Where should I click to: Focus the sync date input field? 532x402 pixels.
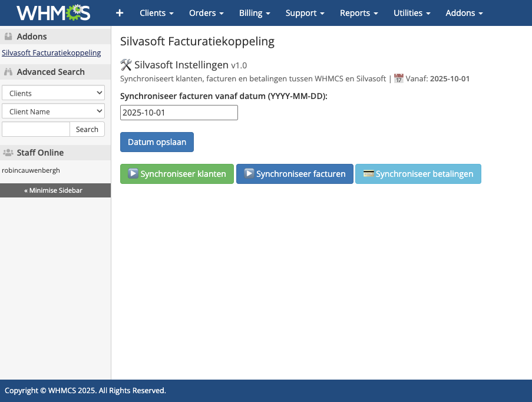click(x=179, y=113)
